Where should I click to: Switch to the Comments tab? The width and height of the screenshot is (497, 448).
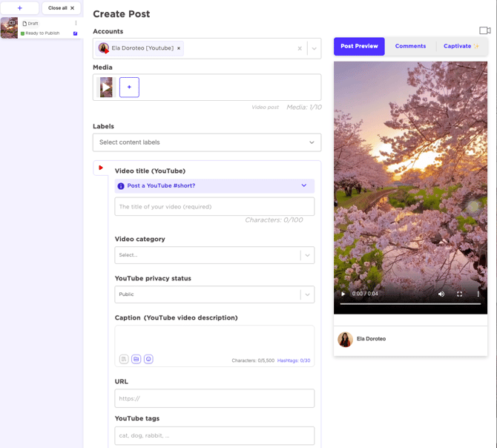410,46
